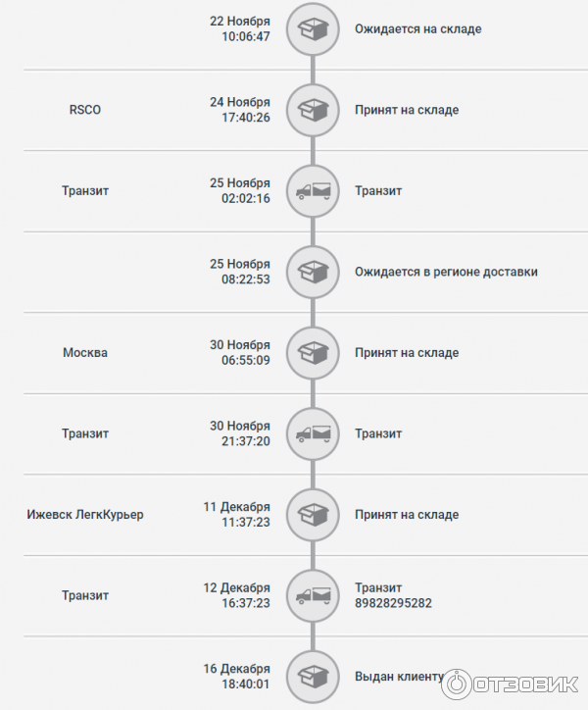Click the Ожидается на складе status text
Screen dimensions: 588x710
[x=418, y=29]
